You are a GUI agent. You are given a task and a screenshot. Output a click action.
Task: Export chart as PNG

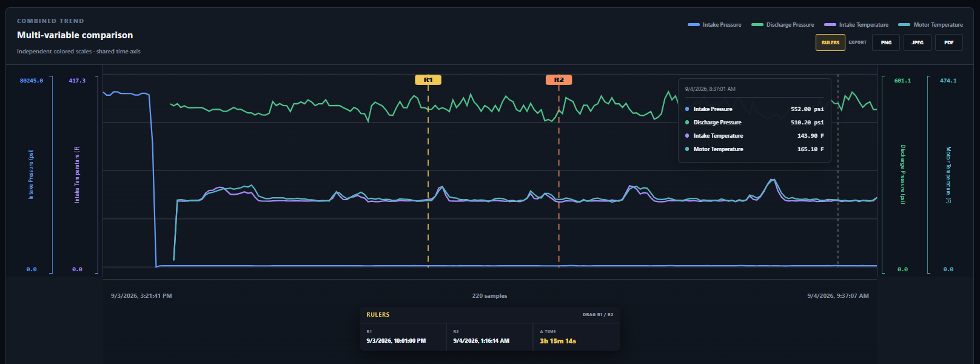pyautogui.click(x=886, y=42)
